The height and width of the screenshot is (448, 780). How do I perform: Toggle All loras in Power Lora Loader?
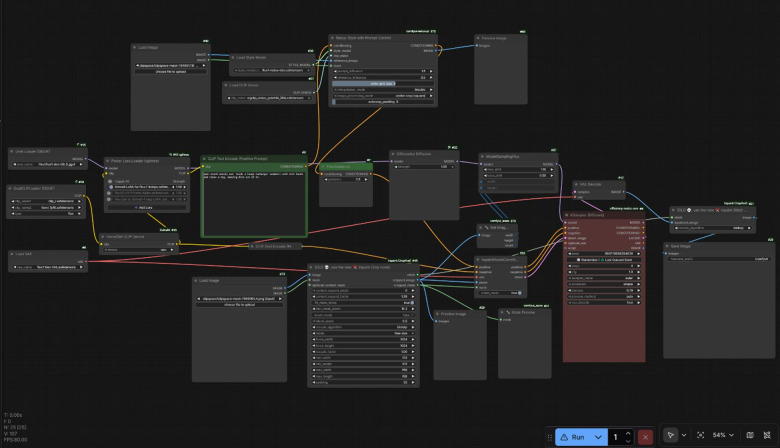pos(110,181)
